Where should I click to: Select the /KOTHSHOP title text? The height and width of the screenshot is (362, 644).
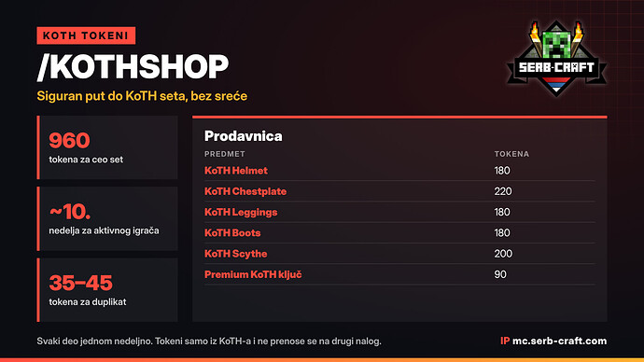133,66
